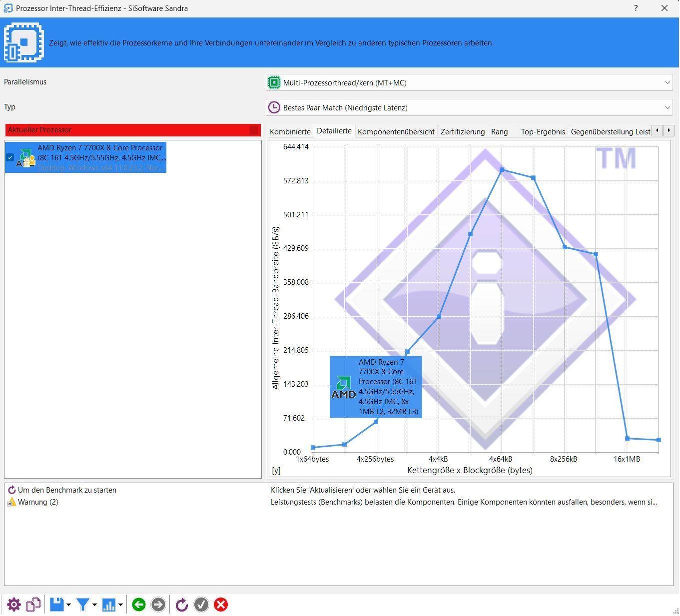Image resolution: width=680 pixels, height=616 pixels.
Task: Click the red swatch on Aktueller Prozessor
Action: coord(254,130)
